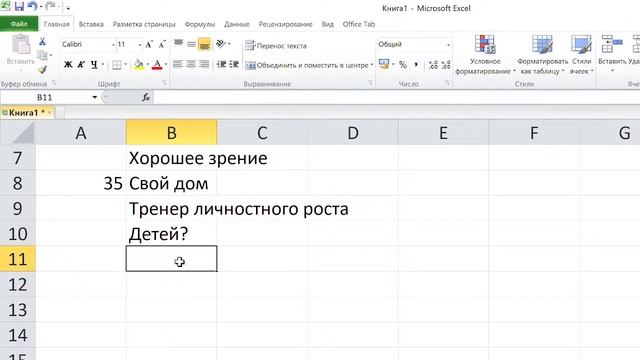Click the Paste (Вставить) clipboard icon
This screenshot has height=360, width=640.
[20, 45]
